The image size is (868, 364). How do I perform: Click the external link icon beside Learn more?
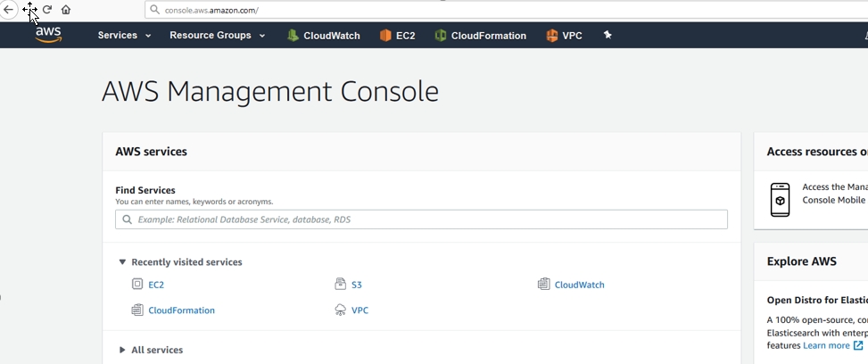point(858,345)
